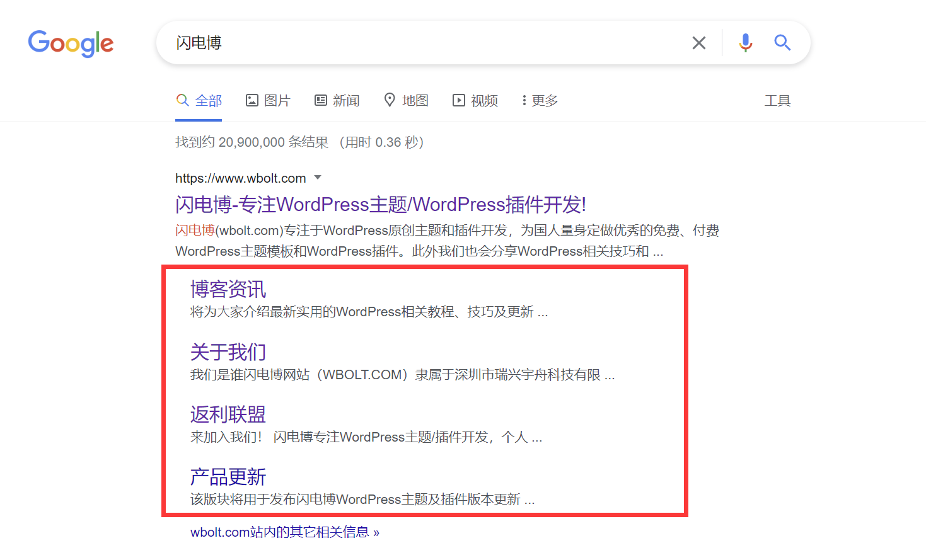Viewport: 926px width, 560px height.
Task: Click the Google logo to return home
Action: [71, 43]
